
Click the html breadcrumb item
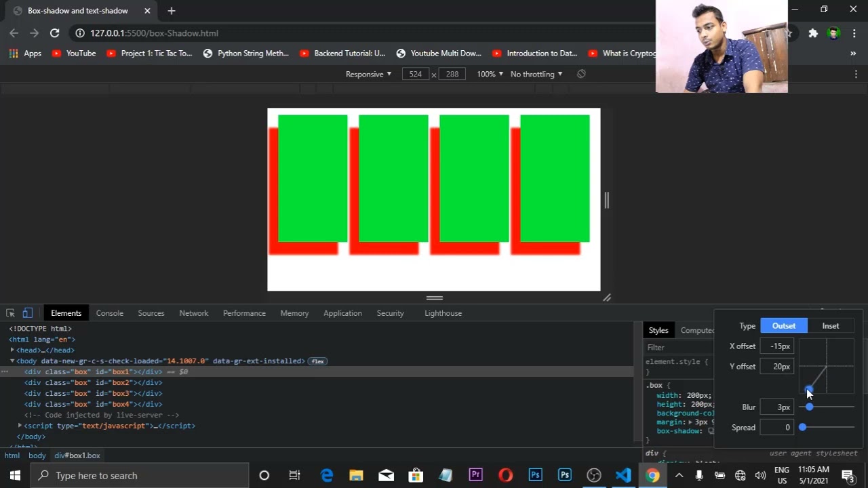tap(12, 455)
